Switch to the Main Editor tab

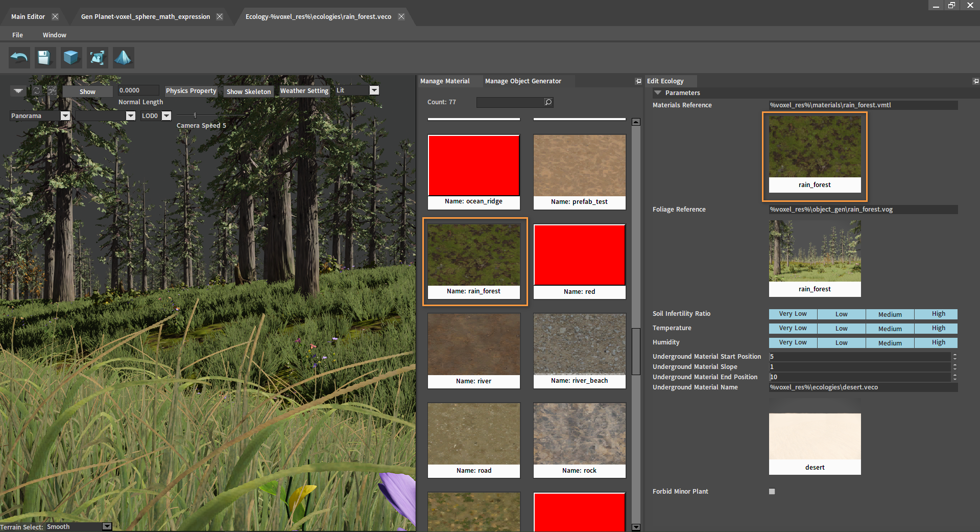click(x=28, y=16)
